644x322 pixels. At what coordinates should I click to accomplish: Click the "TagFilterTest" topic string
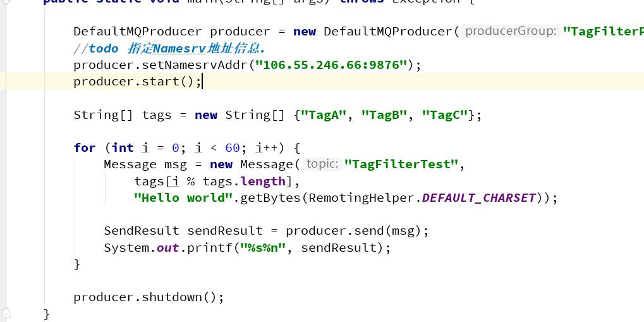(401, 164)
